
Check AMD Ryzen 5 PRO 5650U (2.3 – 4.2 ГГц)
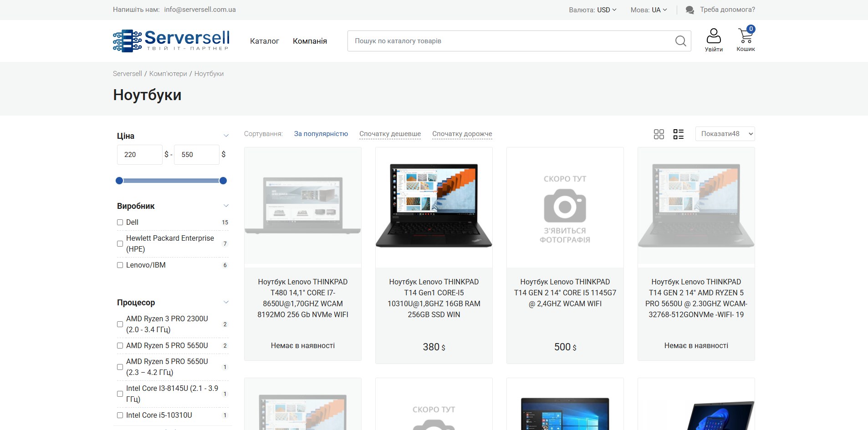click(120, 367)
